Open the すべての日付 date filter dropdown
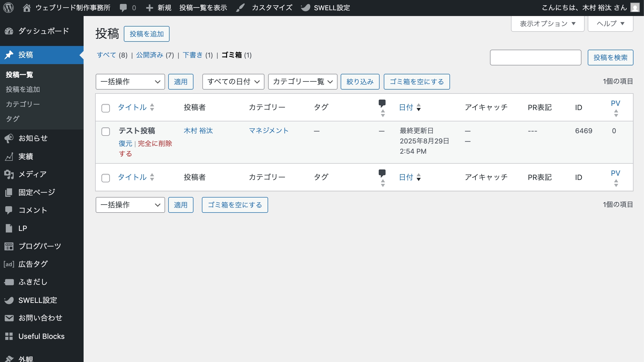The image size is (644, 362). [233, 82]
